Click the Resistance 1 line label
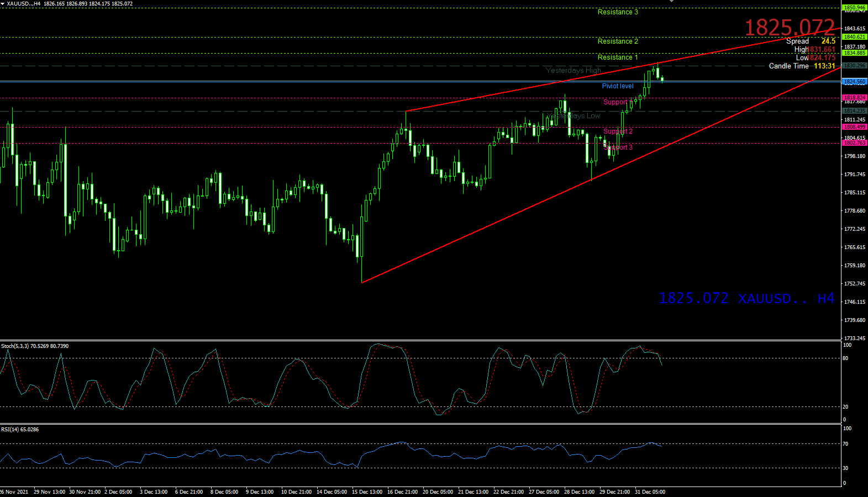The height and width of the screenshot is (497, 868). point(618,57)
